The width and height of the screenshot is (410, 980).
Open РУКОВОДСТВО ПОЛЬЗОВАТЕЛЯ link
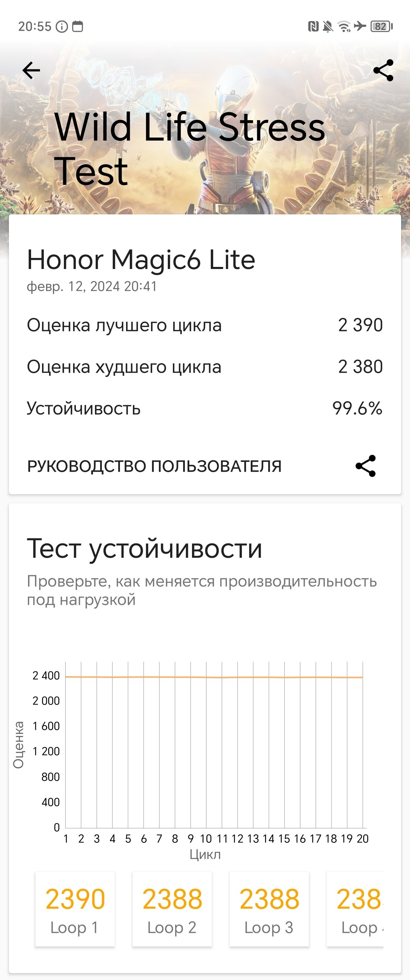[x=154, y=466]
